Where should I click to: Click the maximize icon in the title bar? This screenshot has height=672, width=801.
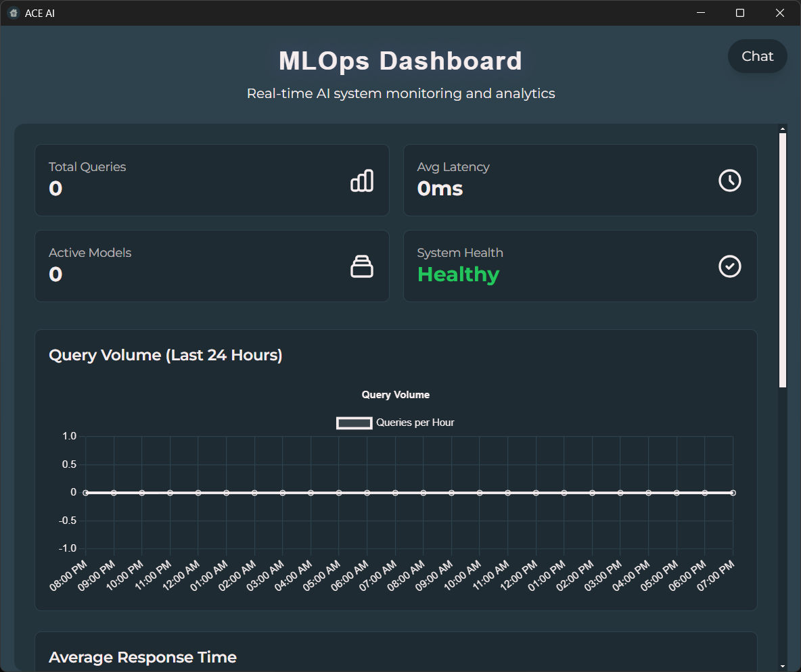739,12
